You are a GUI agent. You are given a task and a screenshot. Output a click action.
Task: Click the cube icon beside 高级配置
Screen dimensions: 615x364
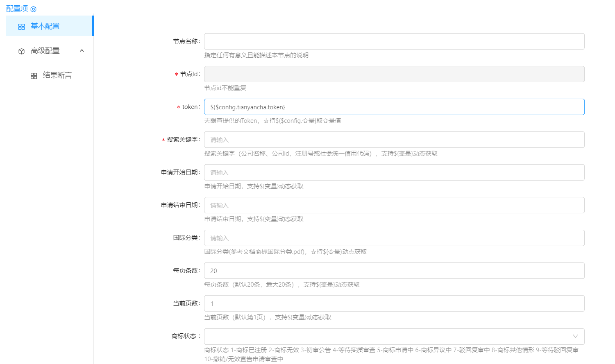22,51
